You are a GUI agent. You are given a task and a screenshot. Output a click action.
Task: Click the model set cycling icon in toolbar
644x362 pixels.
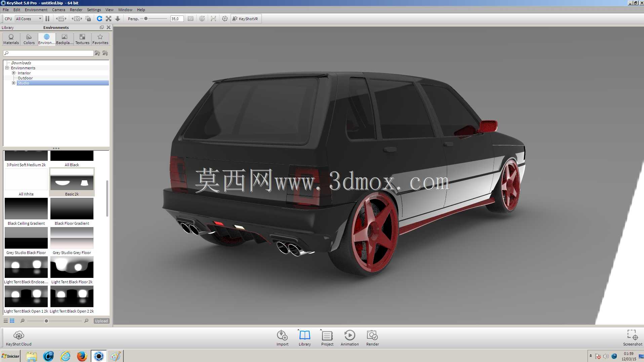[61, 19]
